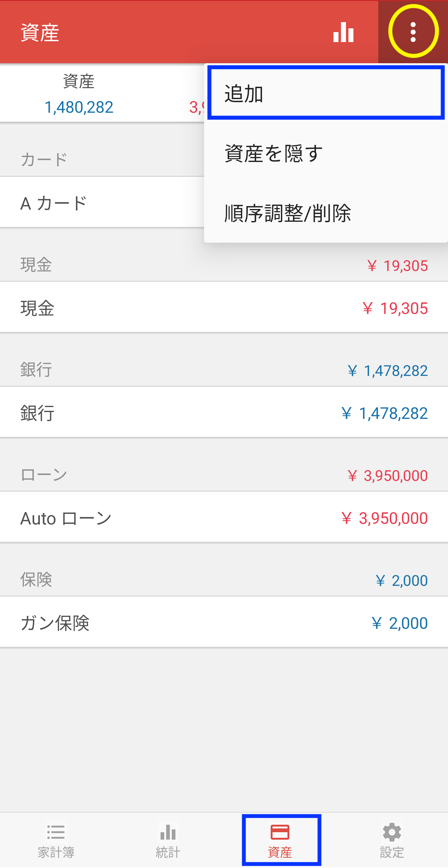Tap the 現金 group header
The height and width of the screenshot is (868, 448).
point(224,264)
